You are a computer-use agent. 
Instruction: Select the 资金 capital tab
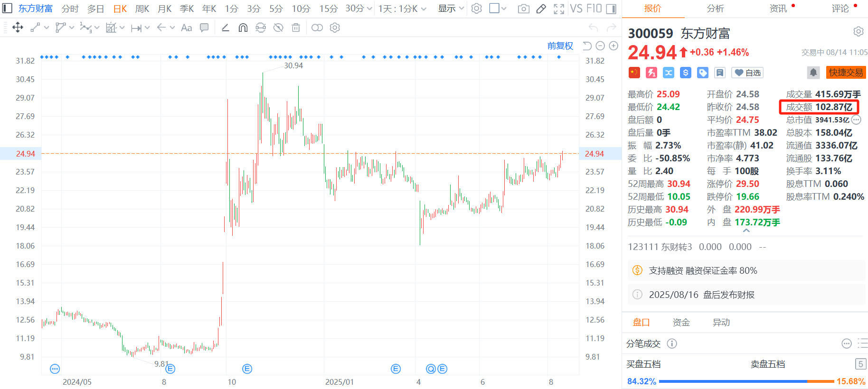681,323
